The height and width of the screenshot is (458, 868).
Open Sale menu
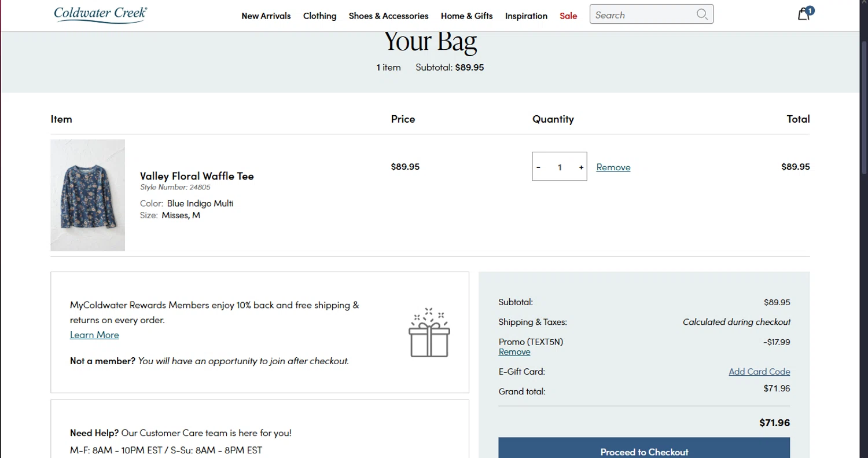568,16
